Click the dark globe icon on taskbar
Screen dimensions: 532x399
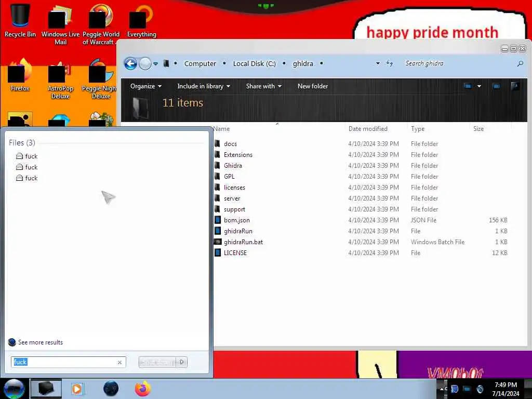(111, 389)
